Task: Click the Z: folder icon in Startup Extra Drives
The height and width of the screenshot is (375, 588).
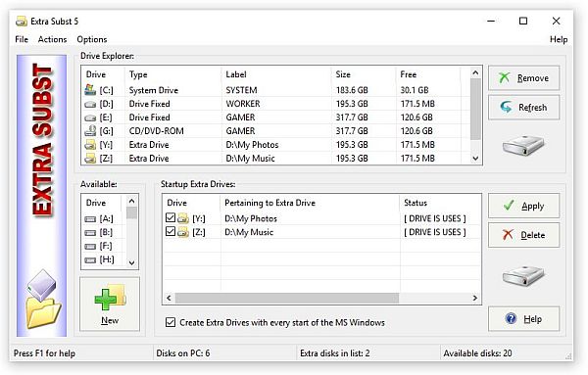Action: point(183,232)
